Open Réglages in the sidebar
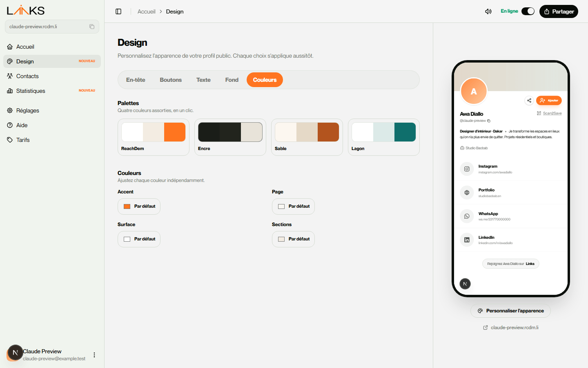This screenshot has height=368, width=588. tap(52, 110)
